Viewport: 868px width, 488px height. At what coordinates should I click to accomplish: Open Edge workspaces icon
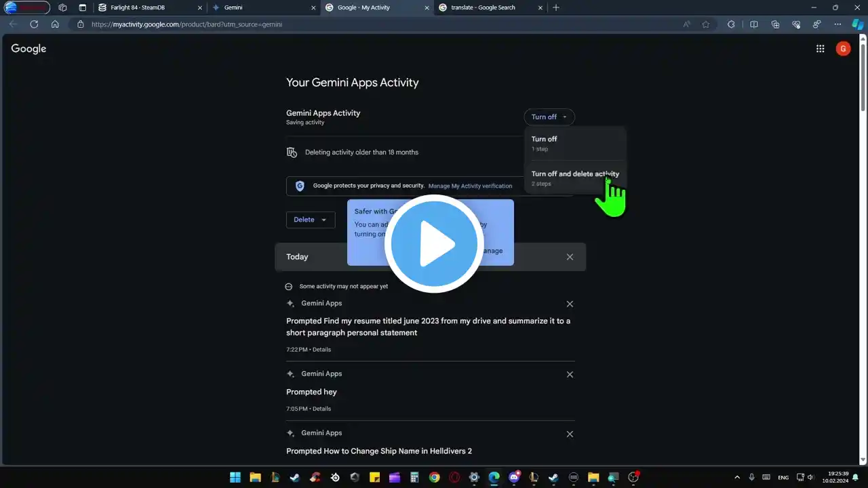pyautogui.click(x=62, y=7)
